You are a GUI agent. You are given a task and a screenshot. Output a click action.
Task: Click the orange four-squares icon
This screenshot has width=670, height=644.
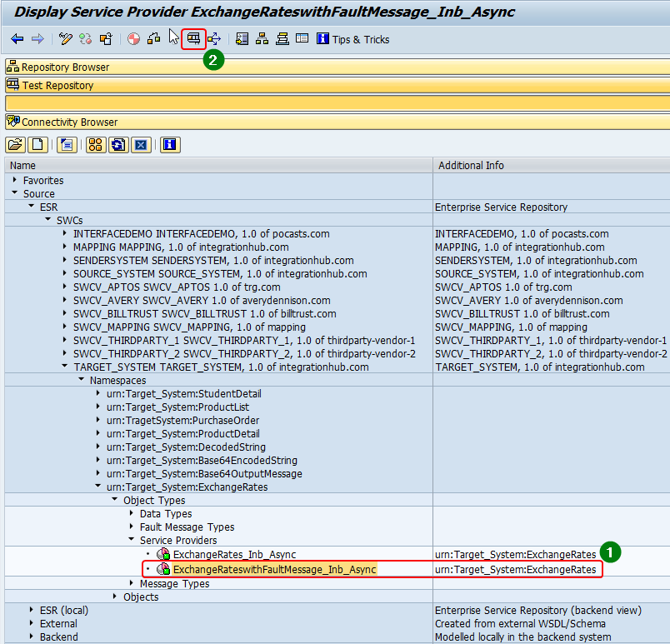coord(96,145)
